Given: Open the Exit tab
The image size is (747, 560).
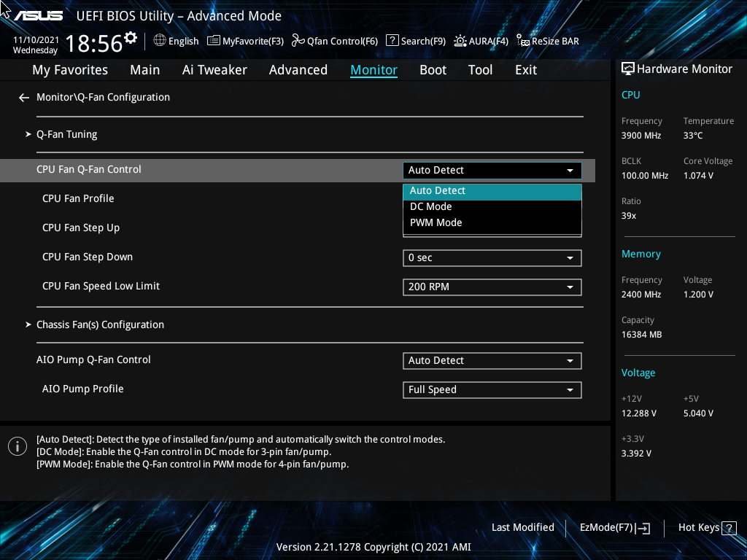Looking at the screenshot, I should [526, 70].
